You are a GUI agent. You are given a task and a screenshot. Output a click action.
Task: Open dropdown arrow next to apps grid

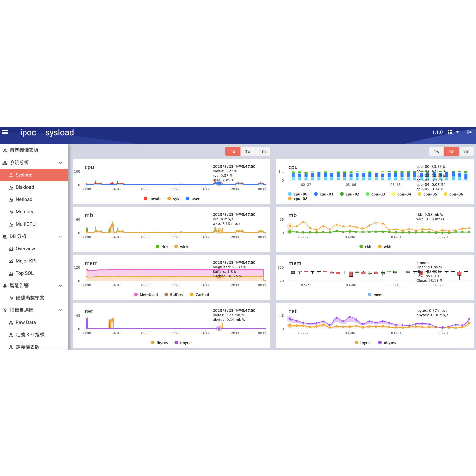tap(457, 132)
